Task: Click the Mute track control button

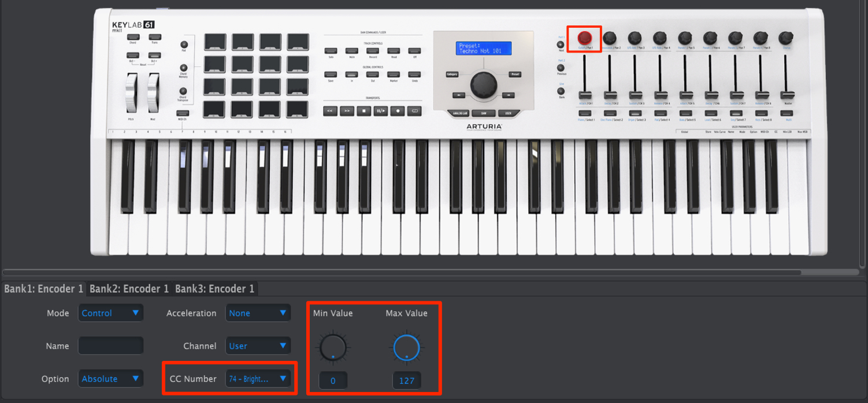Action: click(x=351, y=51)
